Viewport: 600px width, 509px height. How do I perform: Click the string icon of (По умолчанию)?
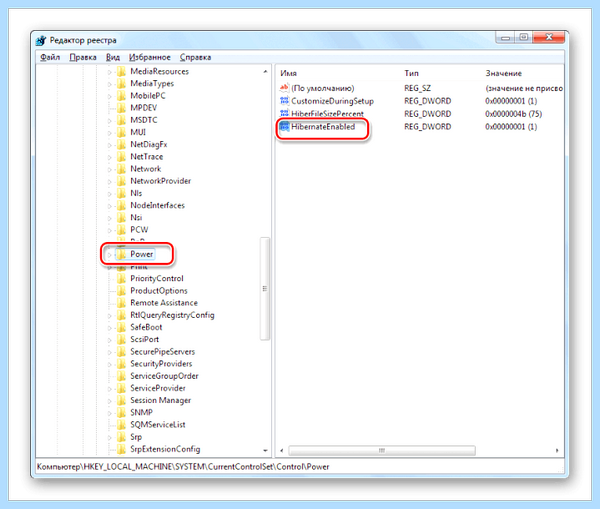(x=284, y=88)
